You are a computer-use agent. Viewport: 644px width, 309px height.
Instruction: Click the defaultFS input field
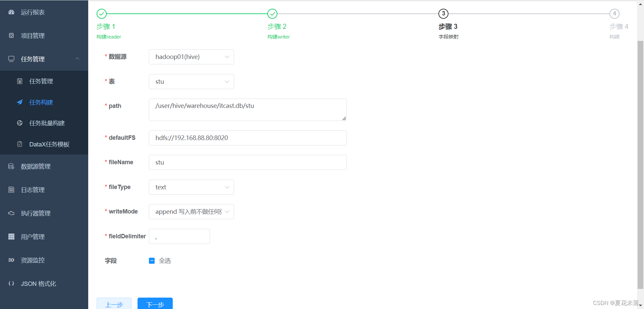(x=248, y=138)
